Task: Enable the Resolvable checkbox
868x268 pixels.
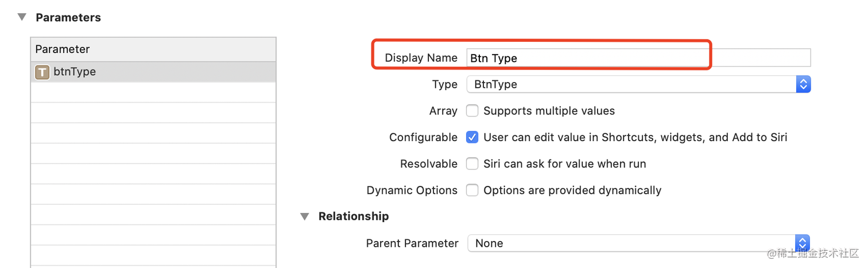Action: 472,164
